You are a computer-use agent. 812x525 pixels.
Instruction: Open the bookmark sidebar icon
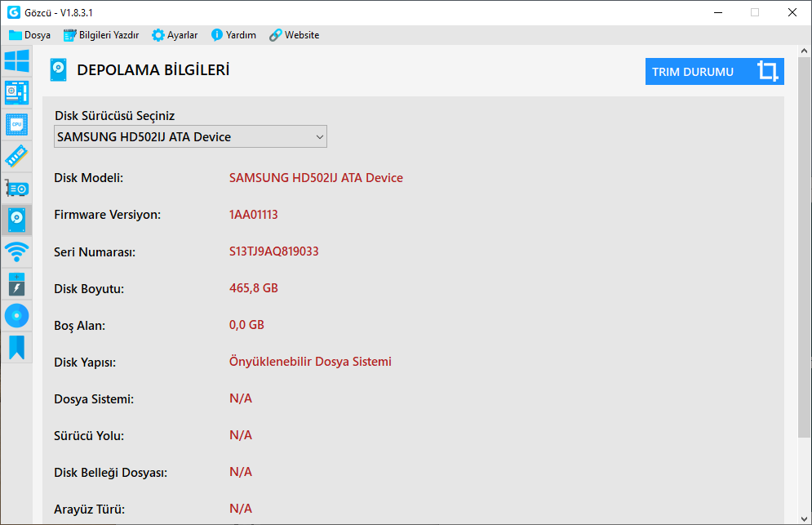(x=16, y=347)
